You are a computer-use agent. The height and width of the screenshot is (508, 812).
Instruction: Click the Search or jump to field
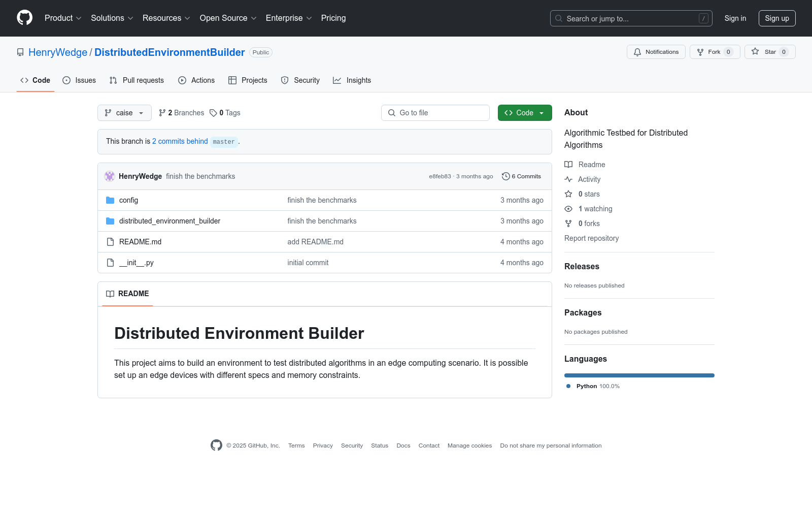[x=631, y=18]
